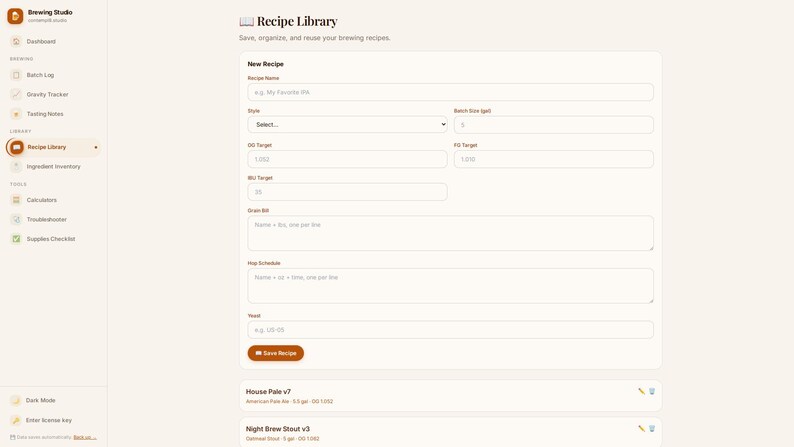The image size is (794, 447).
Task: Click the Grain Bill text area
Action: click(x=450, y=233)
